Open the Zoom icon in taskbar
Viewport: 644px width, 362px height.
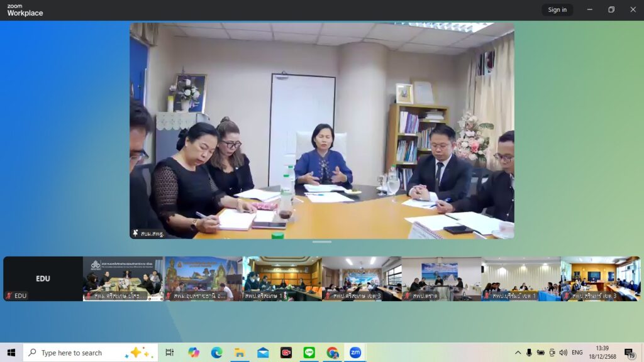[x=355, y=353]
